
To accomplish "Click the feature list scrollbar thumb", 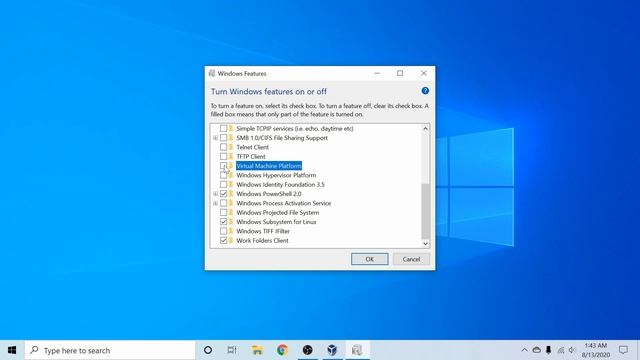I will (x=425, y=211).
